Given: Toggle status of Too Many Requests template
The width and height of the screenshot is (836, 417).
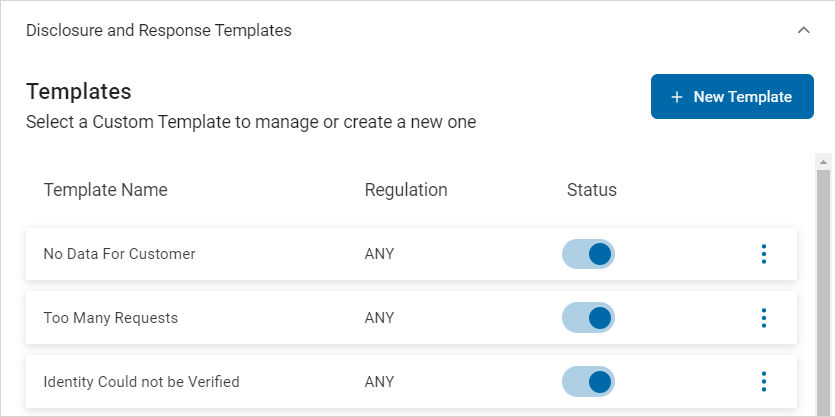Looking at the screenshot, I should point(588,318).
